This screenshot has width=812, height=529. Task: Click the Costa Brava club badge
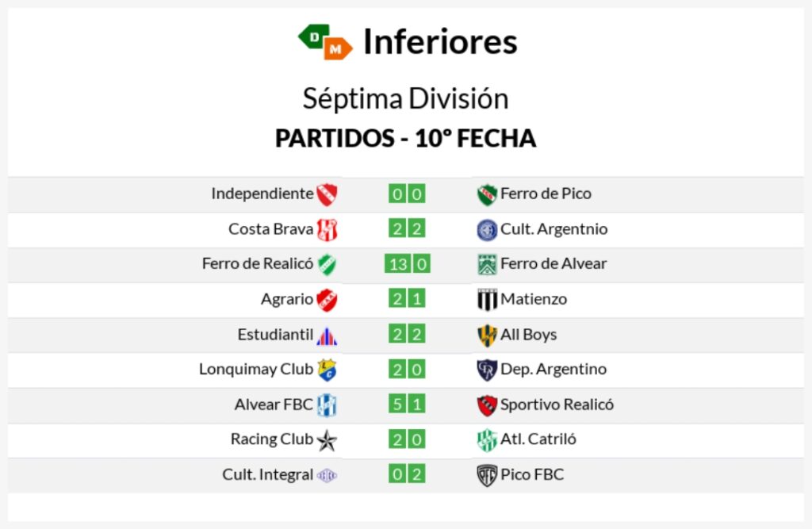click(x=327, y=230)
